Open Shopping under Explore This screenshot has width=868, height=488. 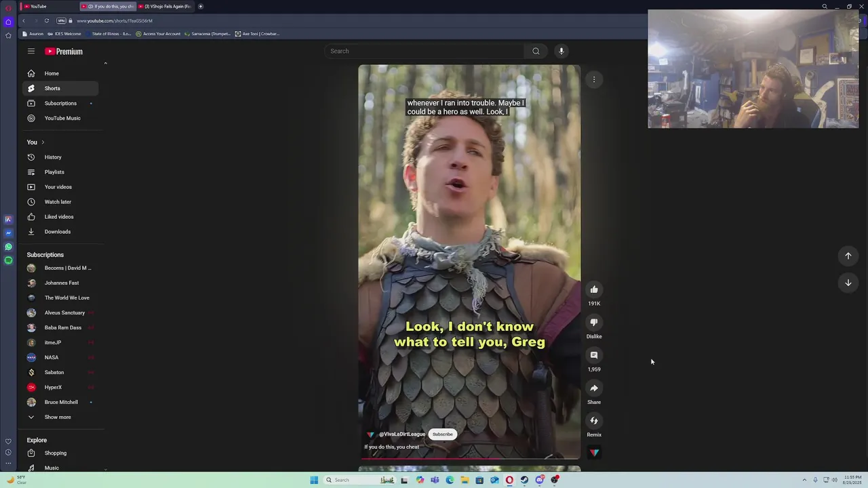[60, 453]
